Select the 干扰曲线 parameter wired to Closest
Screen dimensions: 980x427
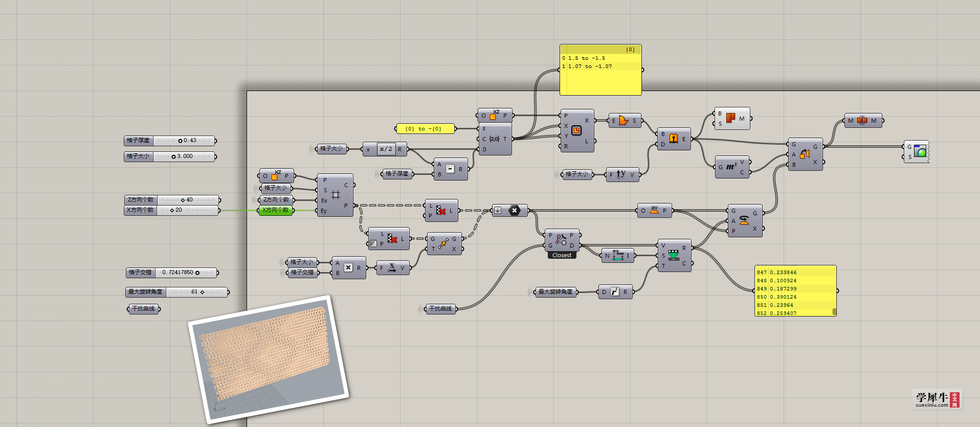point(440,309)
